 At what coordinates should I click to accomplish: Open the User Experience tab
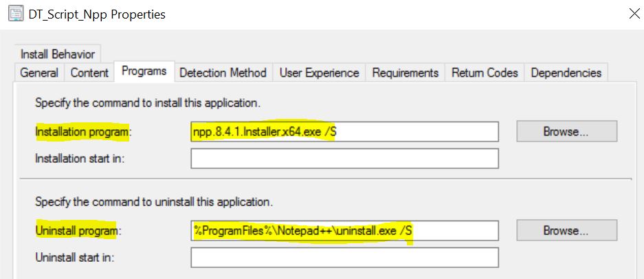[x=319, y=73]
